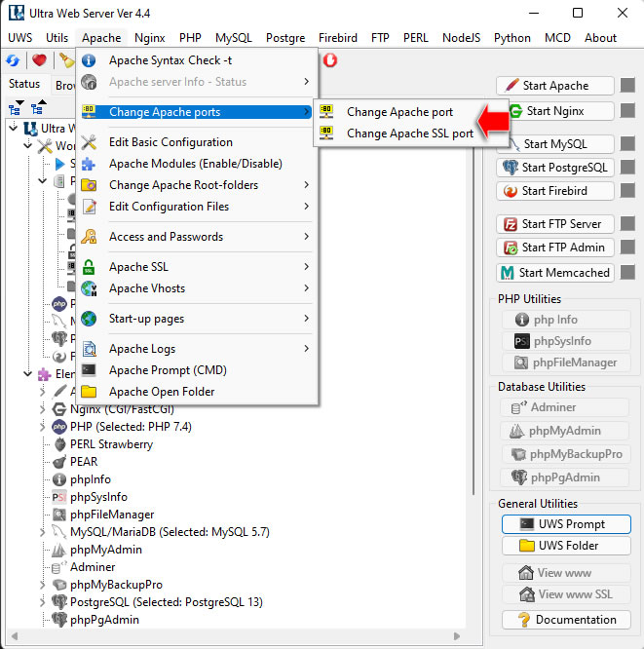Viewport: 644px width, 649px height.
Task: Open the Documentation
Action: pos(566,620)
